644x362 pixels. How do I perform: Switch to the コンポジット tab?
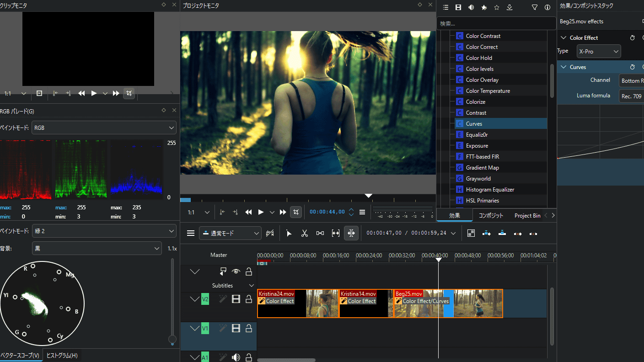[491, 216]
